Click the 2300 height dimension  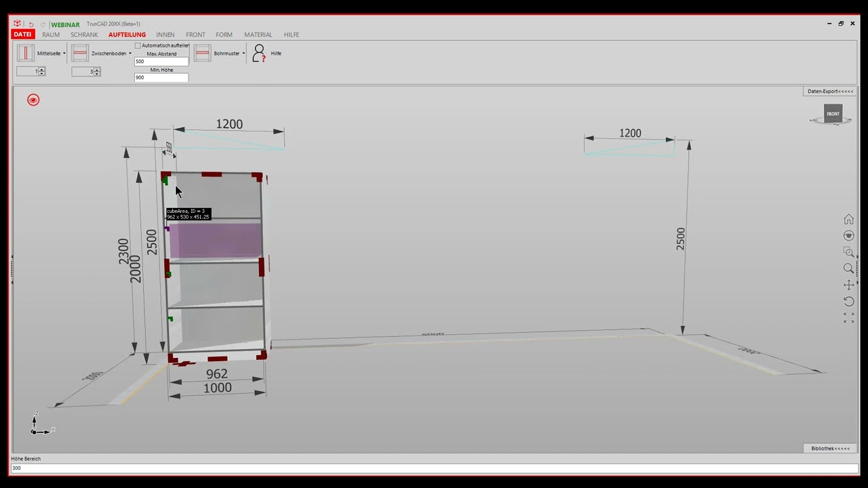coord(123,251)
